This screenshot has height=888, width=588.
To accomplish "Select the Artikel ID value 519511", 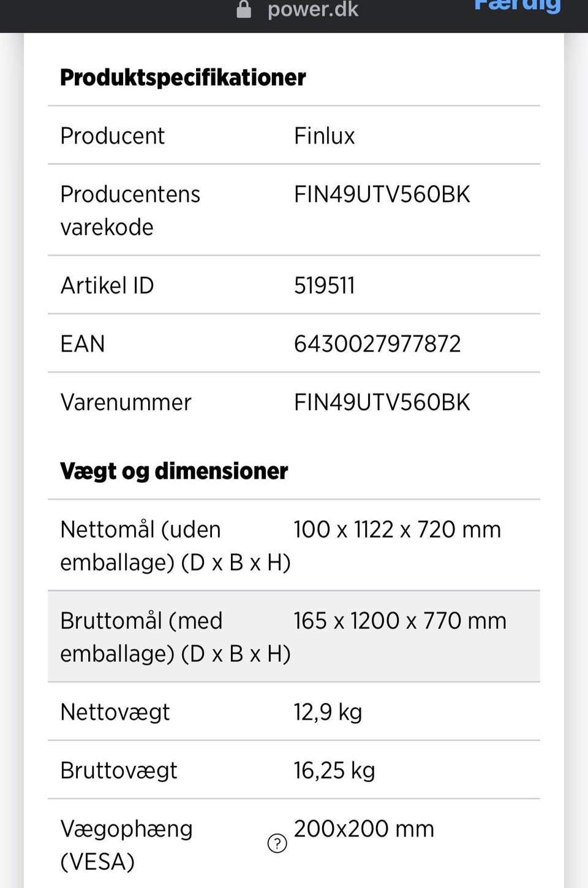I will point(324,286).
